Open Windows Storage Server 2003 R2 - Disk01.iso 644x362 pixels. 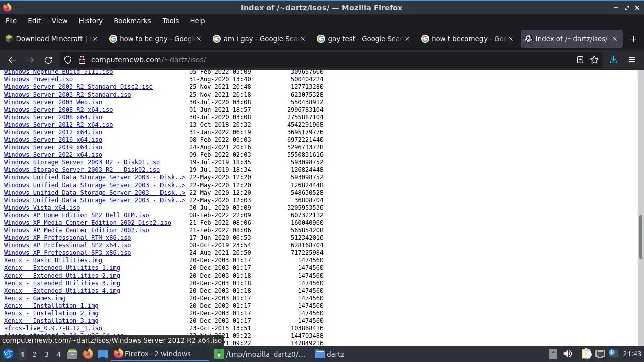(82, 162)
